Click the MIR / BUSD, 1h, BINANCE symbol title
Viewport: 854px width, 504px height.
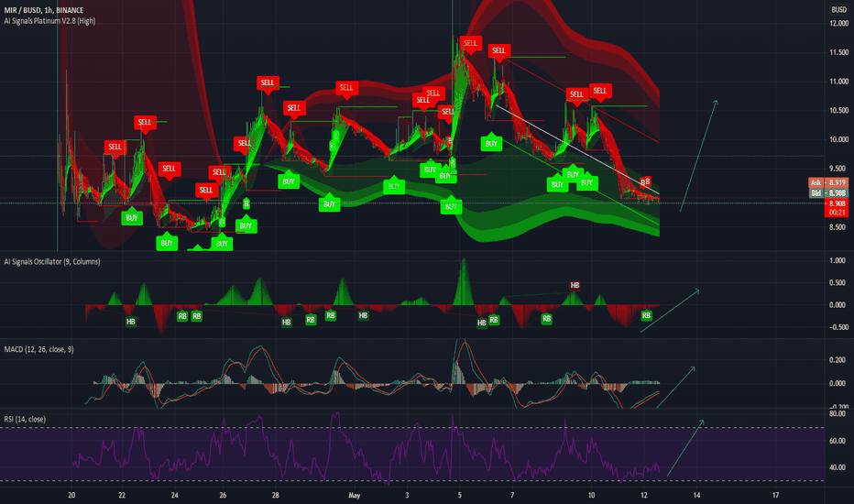click(44, 10)
